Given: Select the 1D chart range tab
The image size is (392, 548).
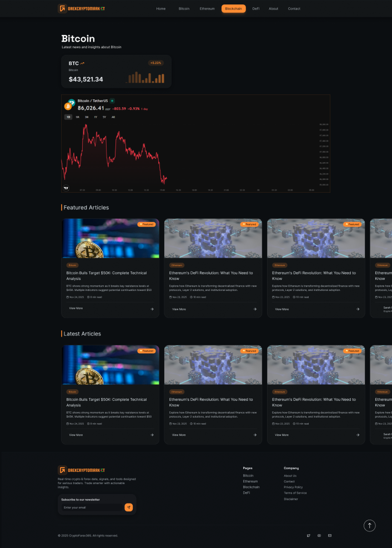Looking at the screenshot, I should [68, 117].
